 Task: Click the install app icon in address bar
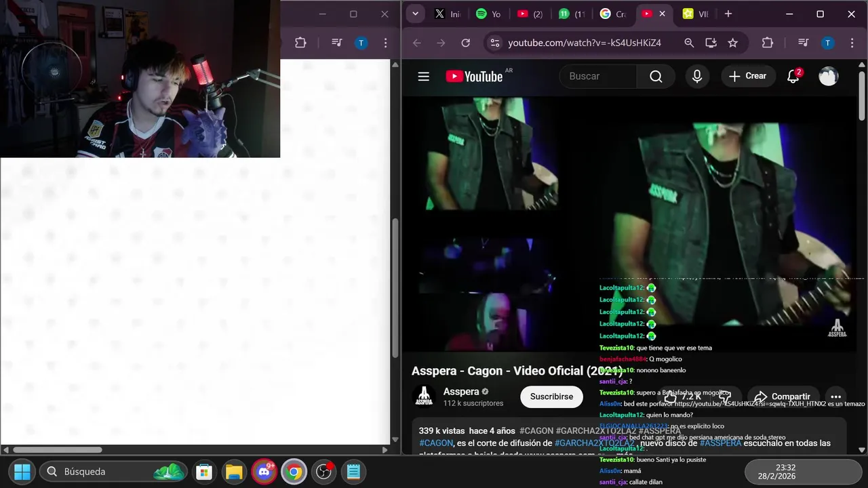click(x=711, y=43)
